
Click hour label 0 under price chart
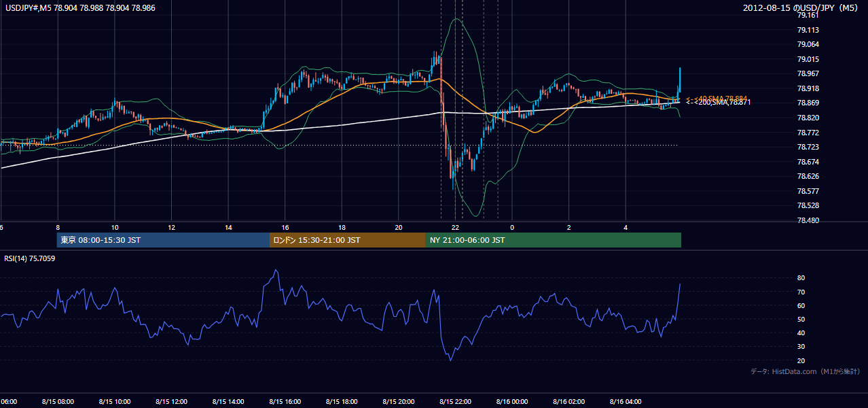pos(512,228)
